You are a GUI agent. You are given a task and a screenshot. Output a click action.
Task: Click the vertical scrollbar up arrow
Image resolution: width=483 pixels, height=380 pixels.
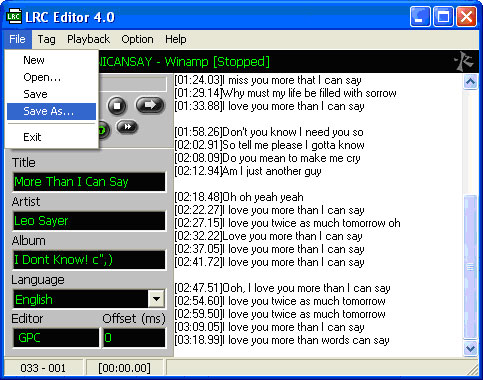(x=470, y=81)
